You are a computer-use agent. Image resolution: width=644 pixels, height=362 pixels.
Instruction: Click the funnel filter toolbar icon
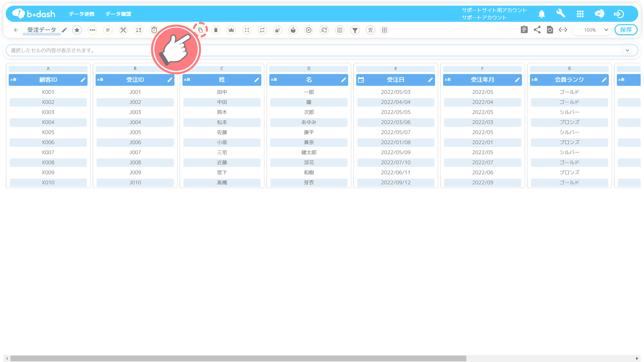[355, 30]
